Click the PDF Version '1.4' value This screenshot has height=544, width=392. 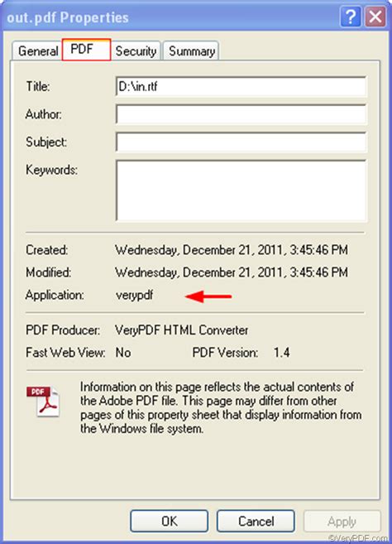click(281, 353)
